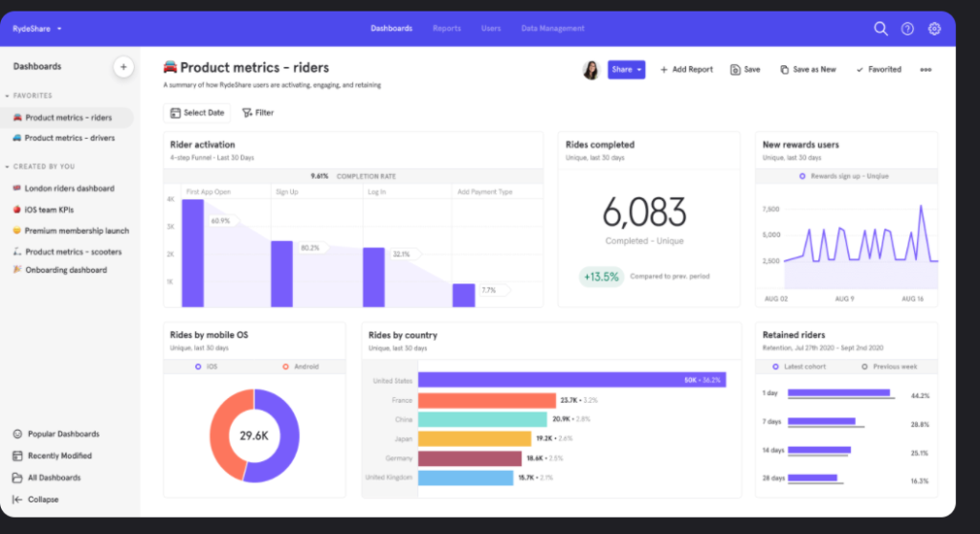Collapse the Favorites section in sidebar
980x534 pixels.
point(8,96)
